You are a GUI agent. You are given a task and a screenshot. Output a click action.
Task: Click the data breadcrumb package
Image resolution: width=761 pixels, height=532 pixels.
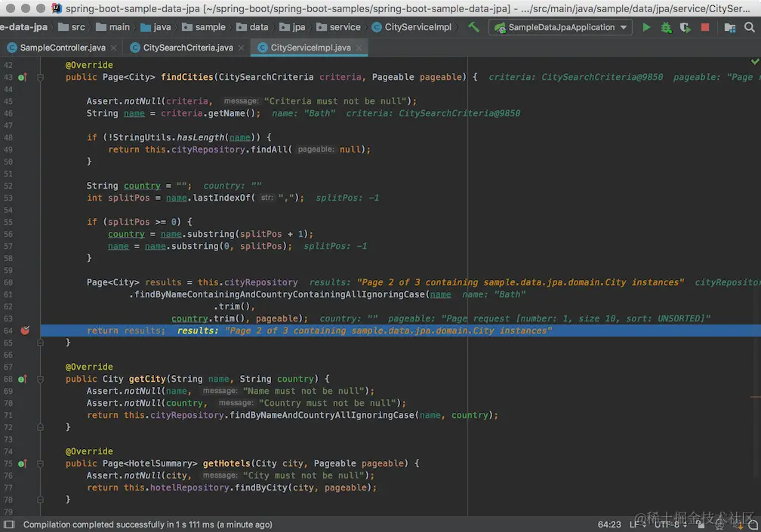tap(252, 27)
